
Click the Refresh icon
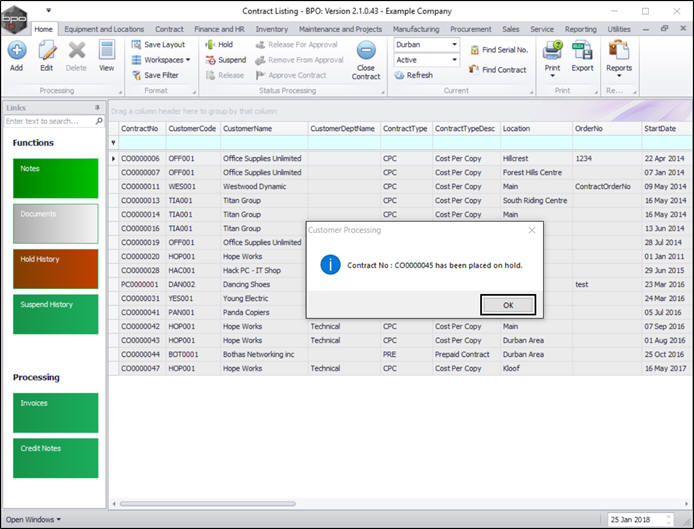399,75
